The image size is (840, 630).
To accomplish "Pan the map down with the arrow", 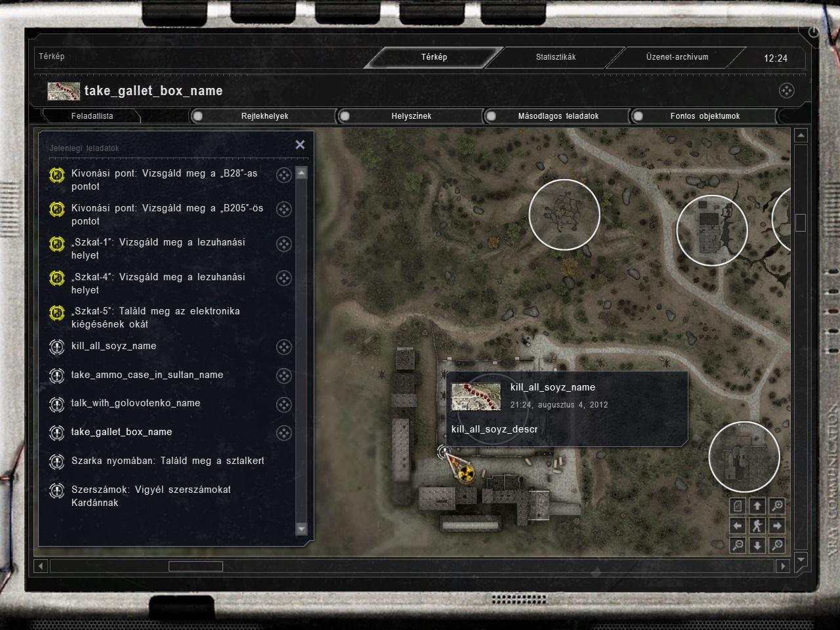I will (757, 545).
